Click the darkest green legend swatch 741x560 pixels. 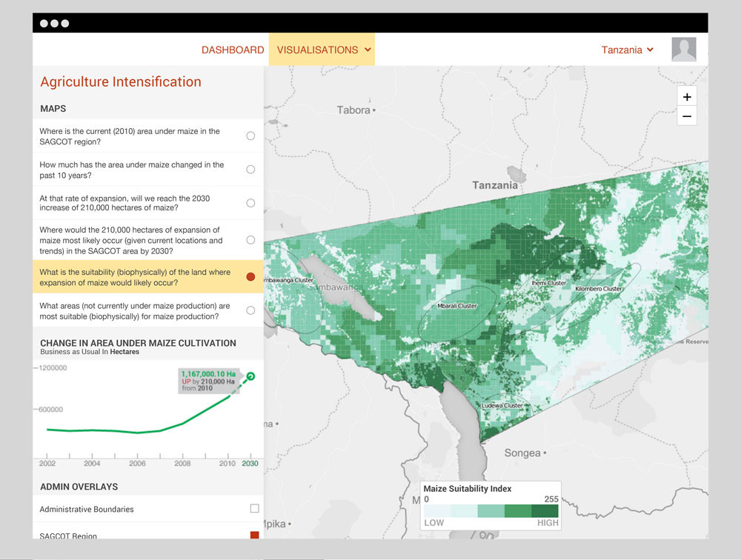coord(545,511)
